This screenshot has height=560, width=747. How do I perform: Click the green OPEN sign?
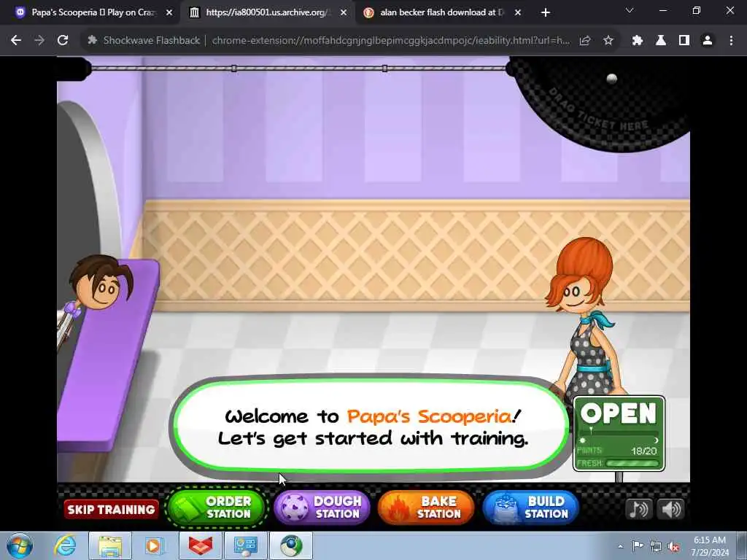tap(619, 433)
